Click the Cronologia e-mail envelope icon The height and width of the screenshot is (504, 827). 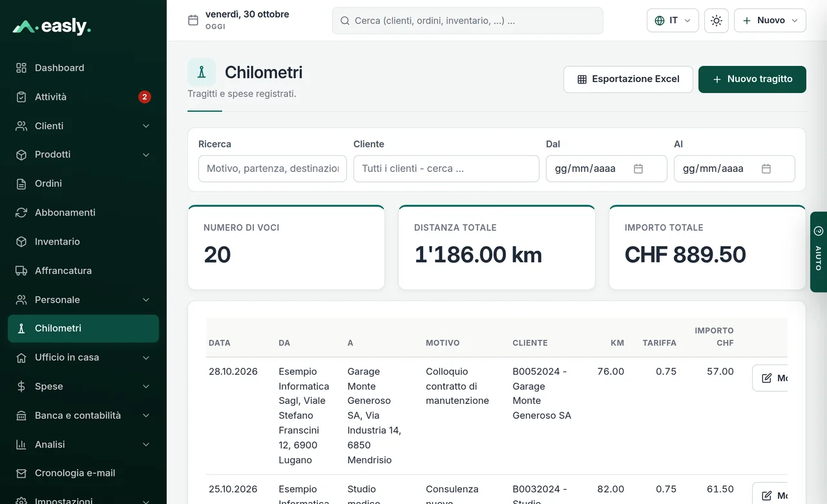[21, 473]
